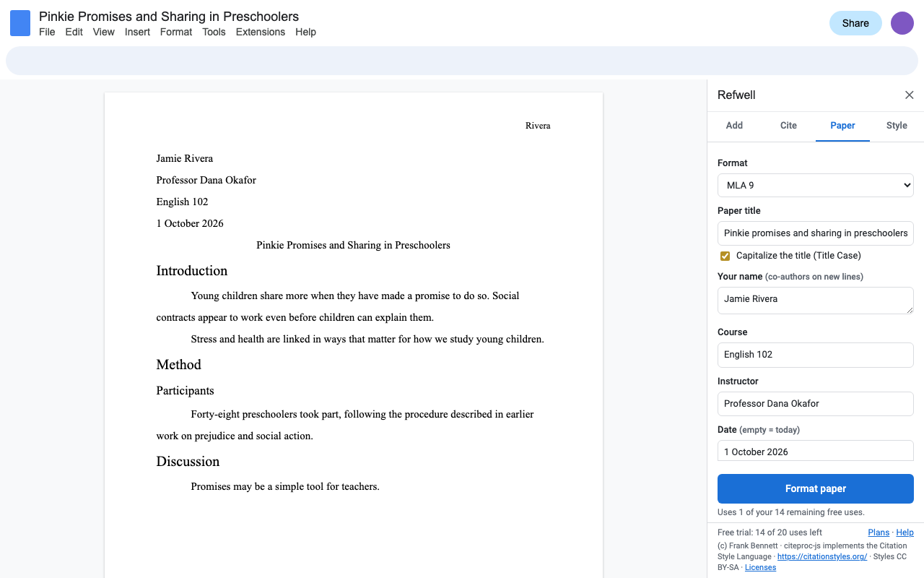Switch to the Cite tab
The image size is (924, 578).
tap(788, 126)
